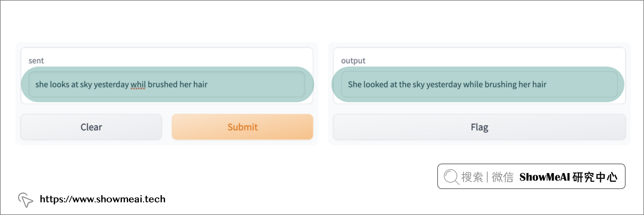Click the Clear button
This screenshot has height=215, width=644.
pos(91,127)
